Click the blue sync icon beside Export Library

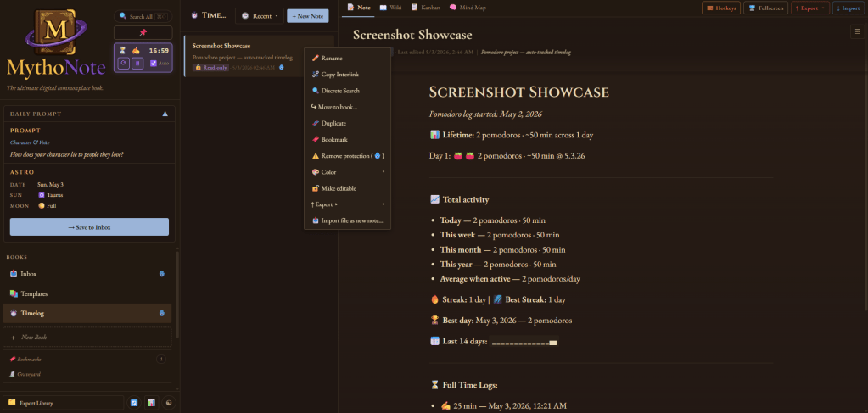134,403
